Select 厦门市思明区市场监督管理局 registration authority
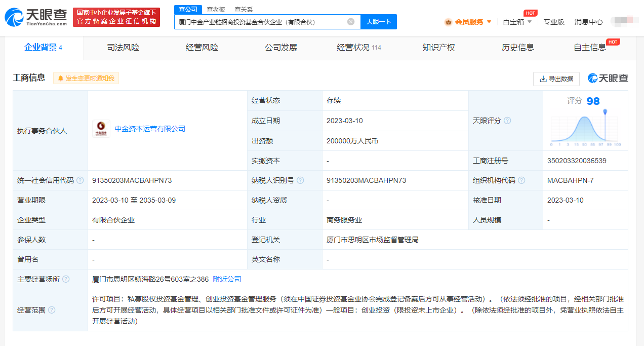 pyautogui.click(x=373, y=240)
